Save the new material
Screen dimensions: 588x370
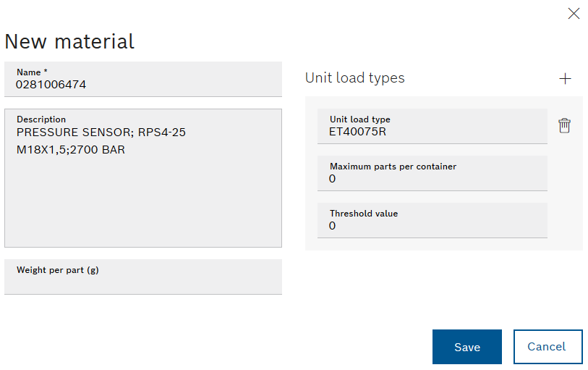(x=467, y=347)
